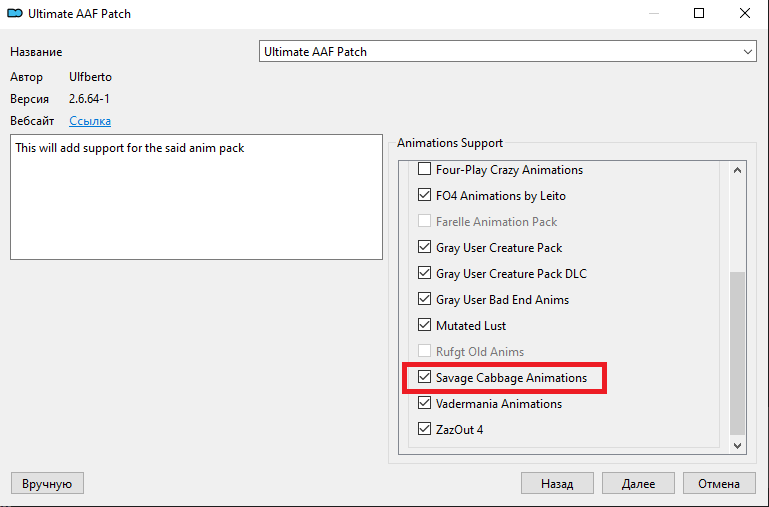Uncheck Gray User Bad End Anims

tap(424, 300)
